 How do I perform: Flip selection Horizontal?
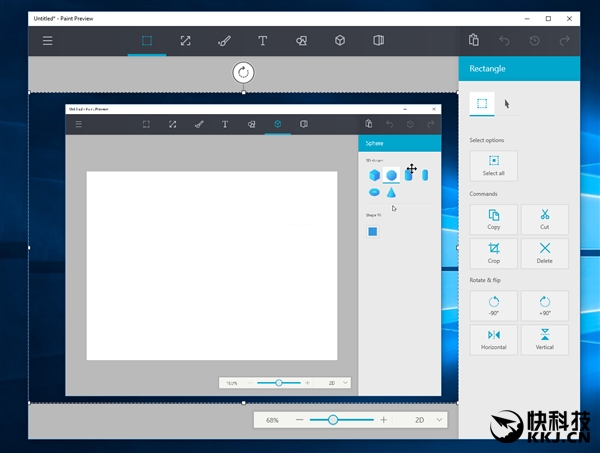click(x=494, y=340)
